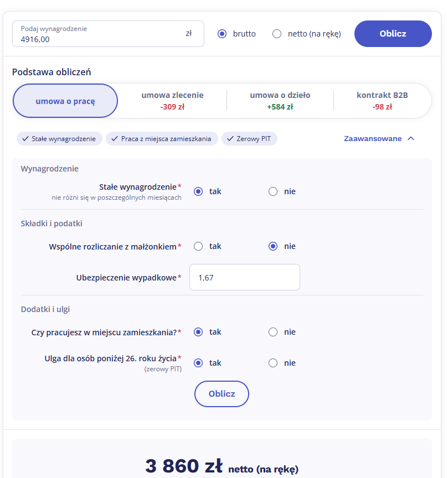The height and width of the screenshot is (478, 448).
Task: Choose nie for working in place of residence
Action: coord(273,332)
